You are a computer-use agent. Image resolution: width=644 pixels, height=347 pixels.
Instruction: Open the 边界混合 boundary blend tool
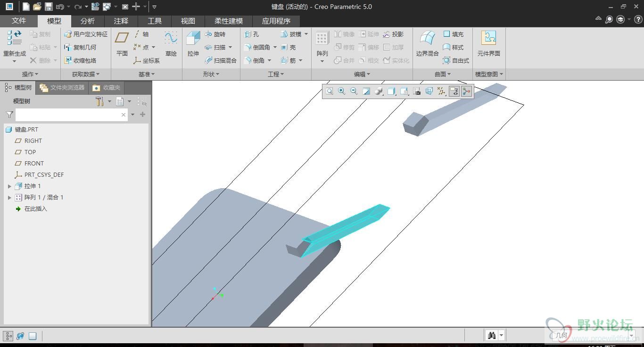pyautogui.click(x=428, y=44)
